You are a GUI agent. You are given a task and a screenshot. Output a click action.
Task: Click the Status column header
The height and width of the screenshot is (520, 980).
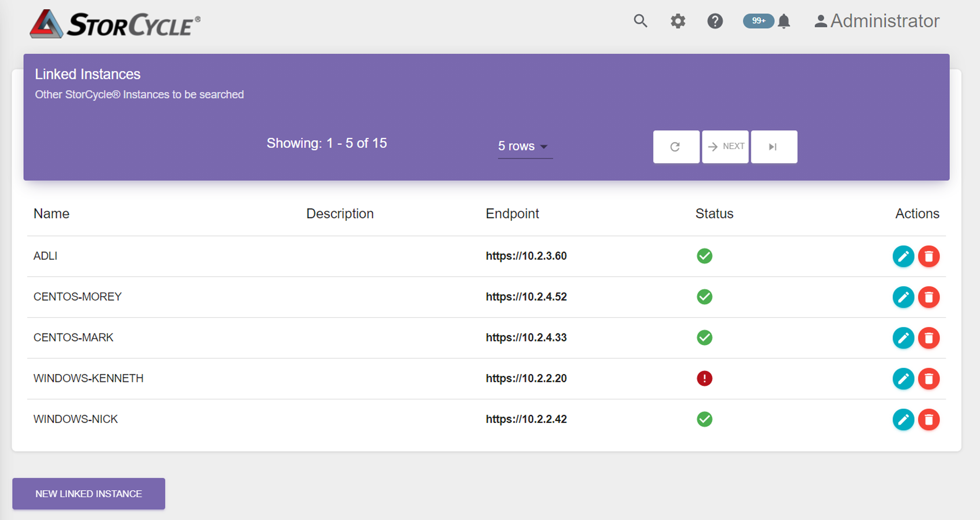[x=714, y=214]
